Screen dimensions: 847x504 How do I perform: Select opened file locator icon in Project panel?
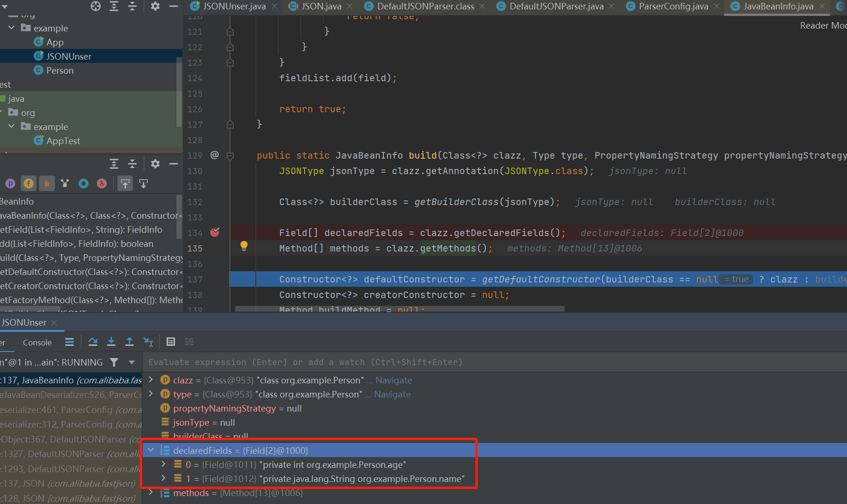[96, 6]
